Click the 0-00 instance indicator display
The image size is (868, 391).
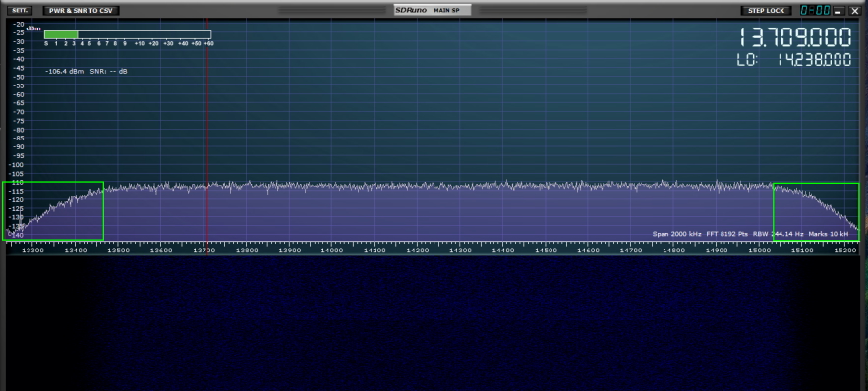(x=815, y=11)
